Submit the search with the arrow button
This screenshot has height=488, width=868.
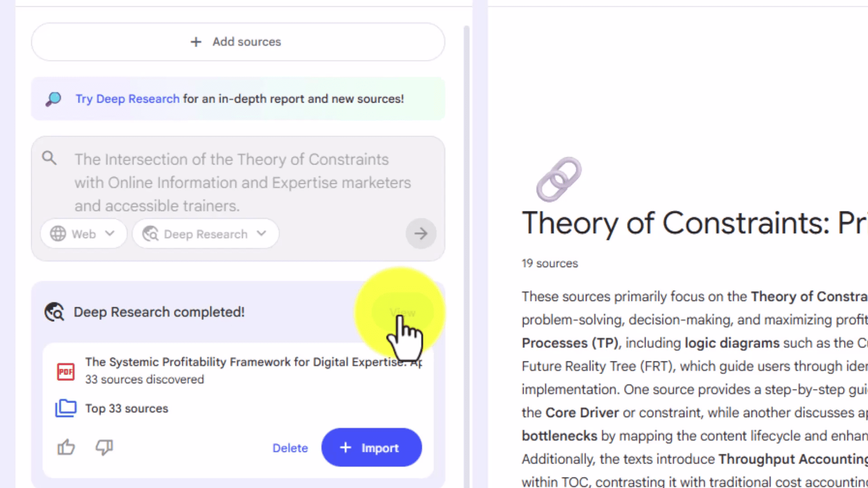click(x=420, y=234)
